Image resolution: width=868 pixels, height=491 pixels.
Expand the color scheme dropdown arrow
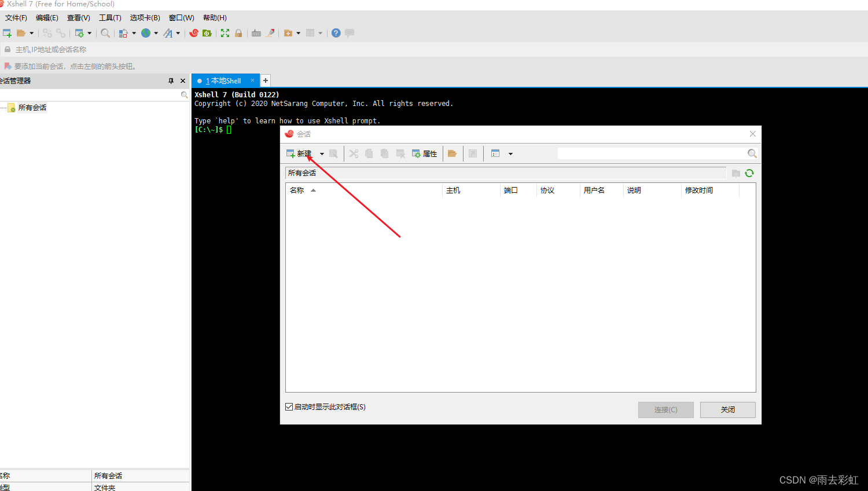point(134,33)
